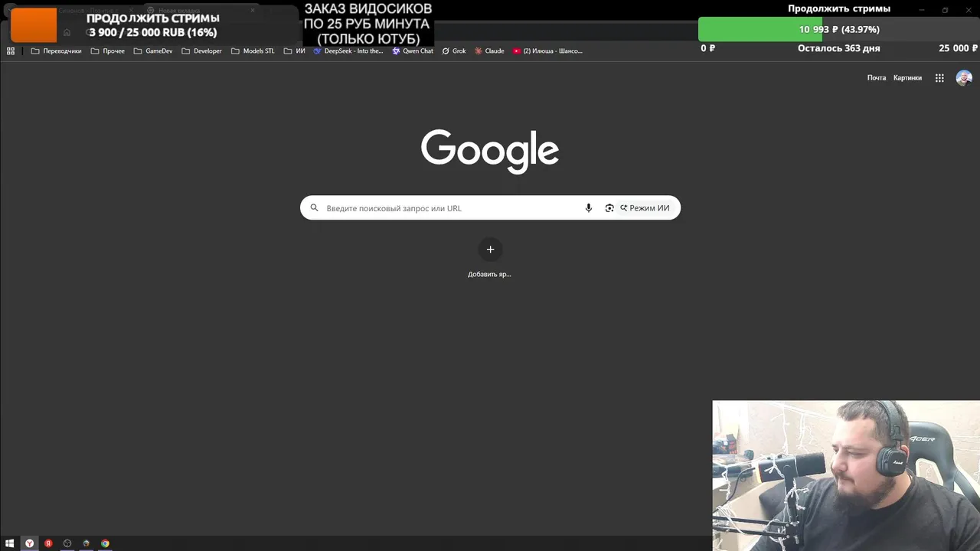Click the Осталось 363 дня text
The image size is (980, 551).
[x=838, y=48]
